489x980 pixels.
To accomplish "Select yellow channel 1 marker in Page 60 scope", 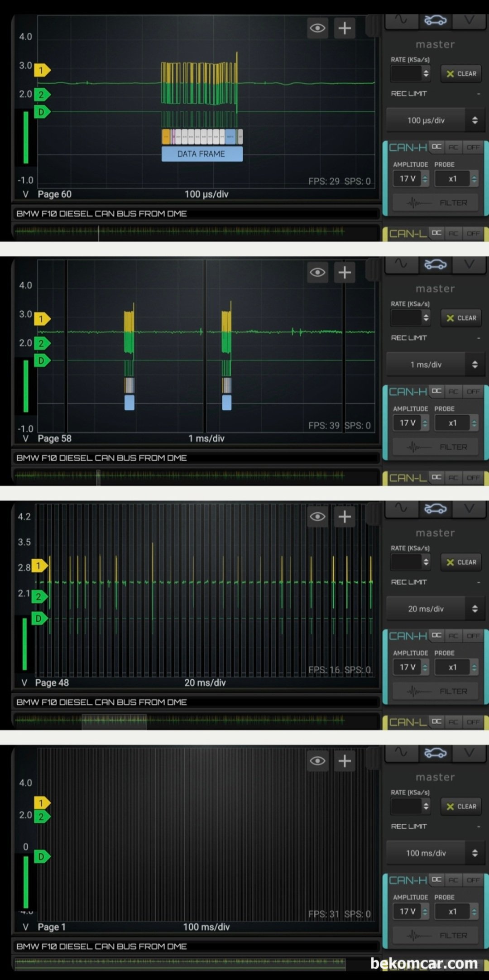I will click(42, 70).
